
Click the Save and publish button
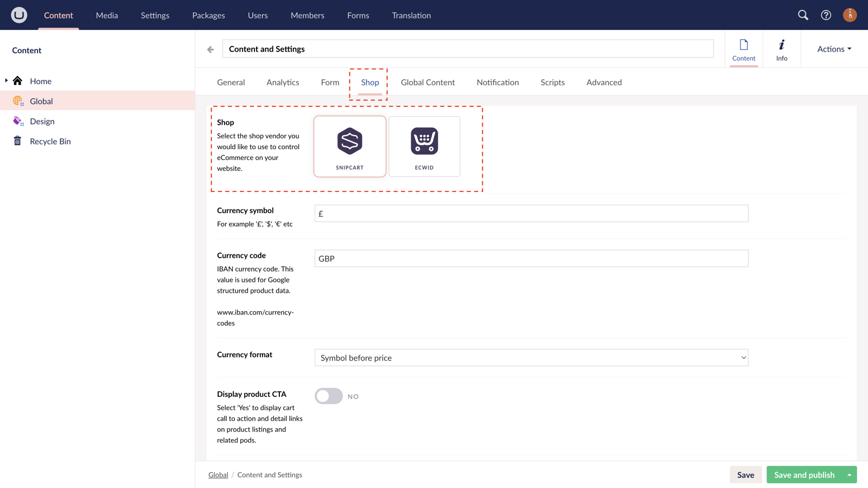pyautogui.click(x=803, y=474)
